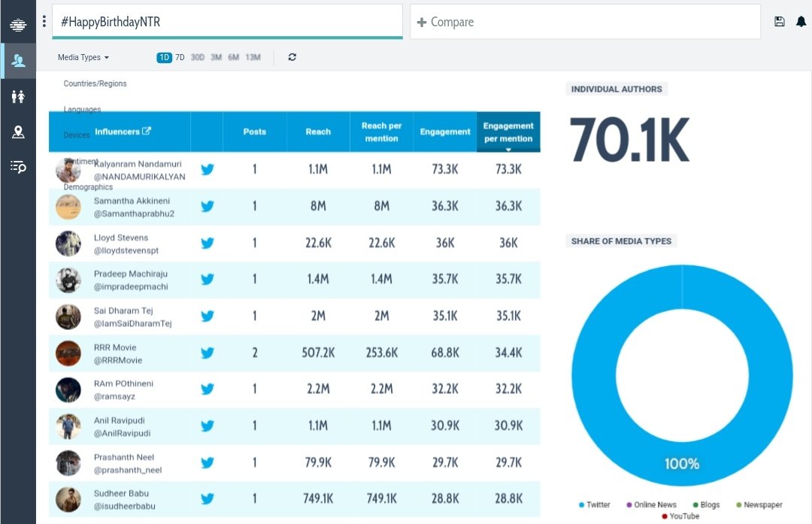Screen dimensions: 812x524
Task: Click the Twitter icon in RRR Movie row
Action: point(208,353)
